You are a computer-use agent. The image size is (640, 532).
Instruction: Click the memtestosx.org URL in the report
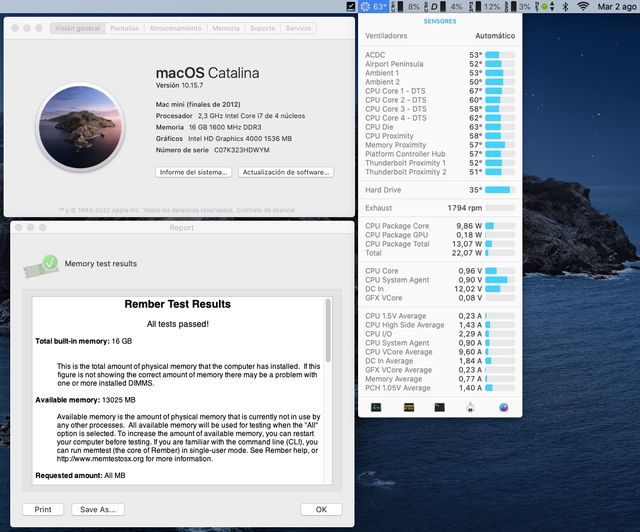point(100,459)
